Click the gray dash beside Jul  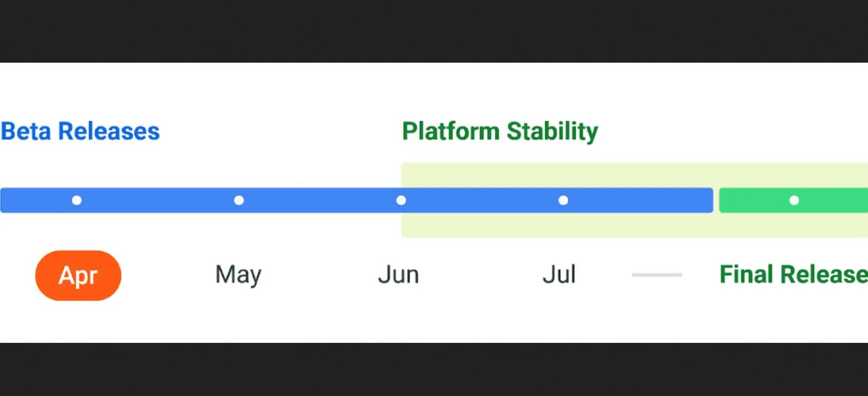(x=657, y=275)
